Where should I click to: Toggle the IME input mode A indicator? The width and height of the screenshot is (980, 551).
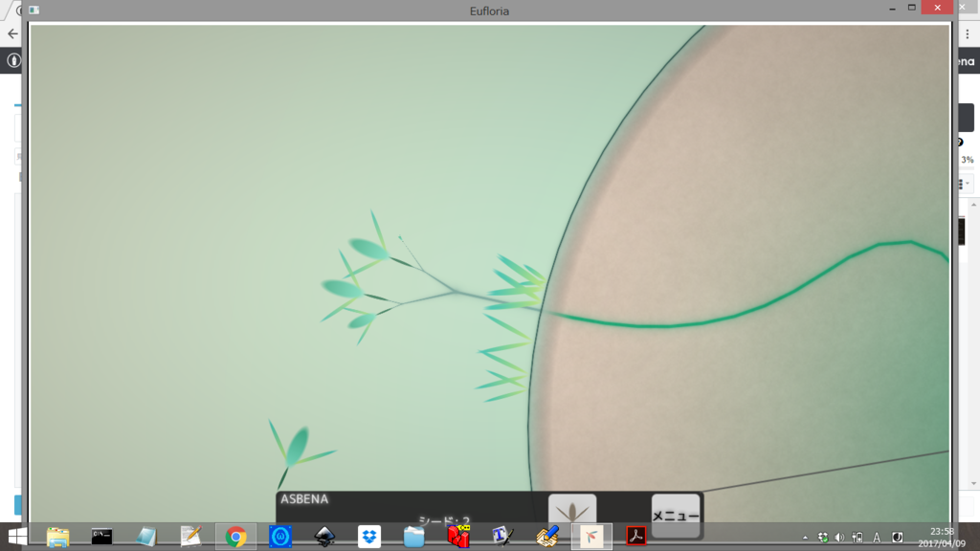pyautogui.click(x=877, y=538)
